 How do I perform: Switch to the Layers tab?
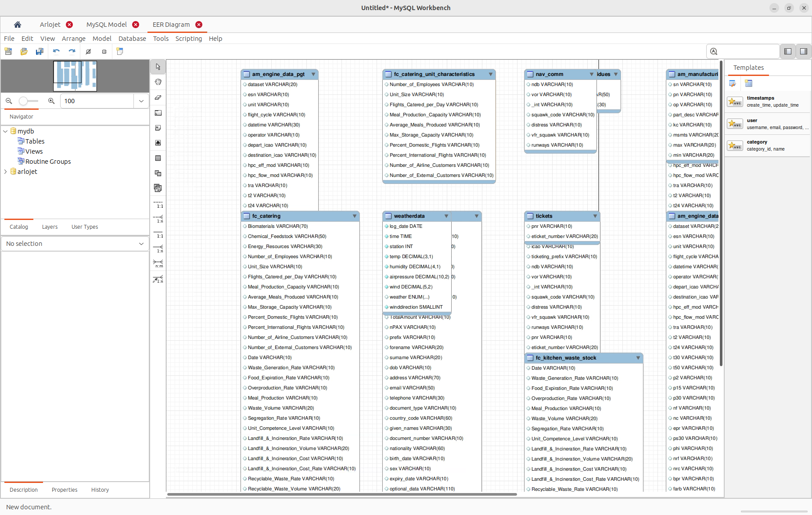click(x=50, y=227)
